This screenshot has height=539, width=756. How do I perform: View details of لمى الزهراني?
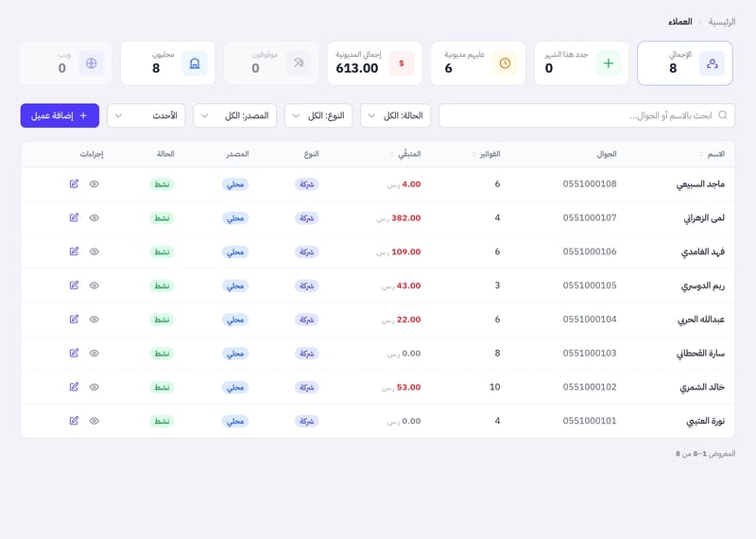click(x=94, y=217)
